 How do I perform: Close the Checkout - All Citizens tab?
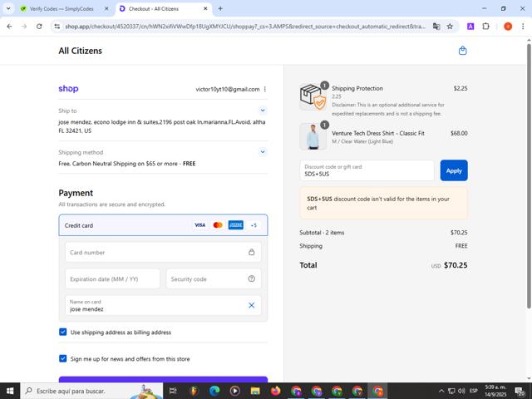pyautogui.click(x=205, y=9)
